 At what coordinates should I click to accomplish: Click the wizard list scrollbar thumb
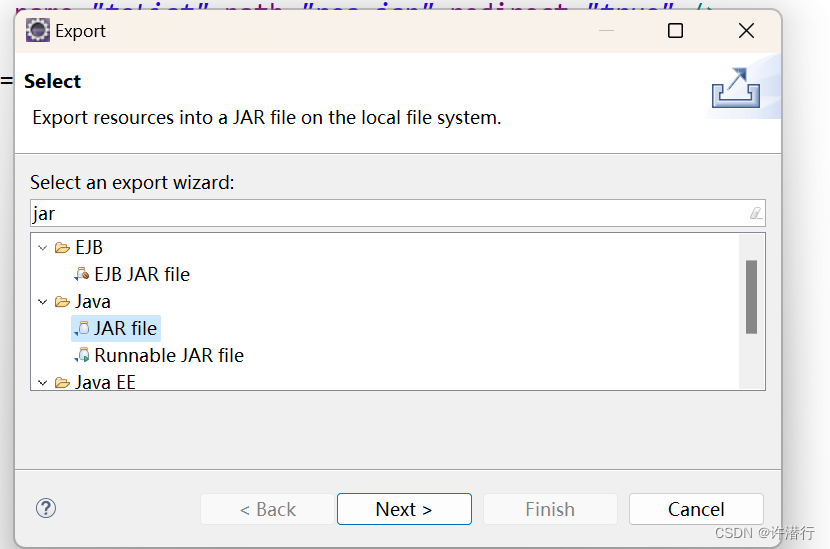pyautogui.click(x=751, y=297)
